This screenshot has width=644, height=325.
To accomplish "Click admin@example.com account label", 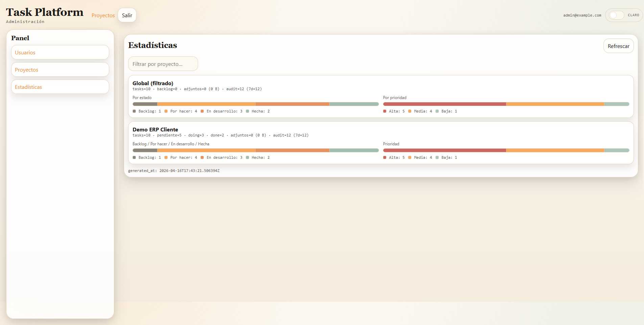I will coord(582,15).
